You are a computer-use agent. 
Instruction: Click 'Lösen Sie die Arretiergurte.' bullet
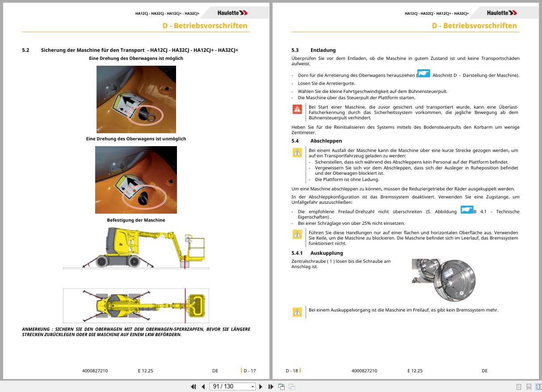click(x=327, y=83)
